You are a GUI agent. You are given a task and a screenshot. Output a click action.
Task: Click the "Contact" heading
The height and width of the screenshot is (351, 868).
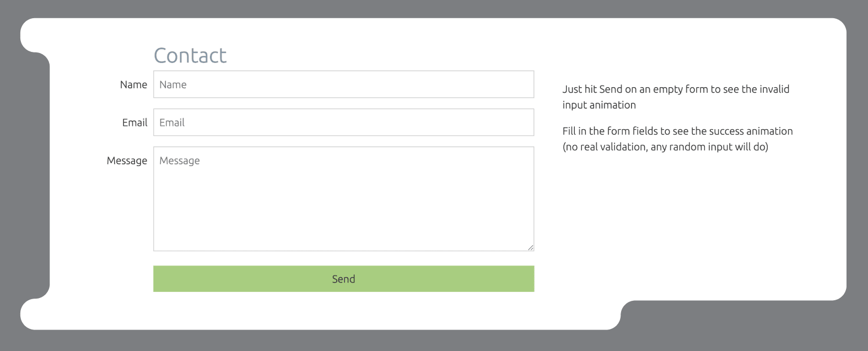click(190, 56)
